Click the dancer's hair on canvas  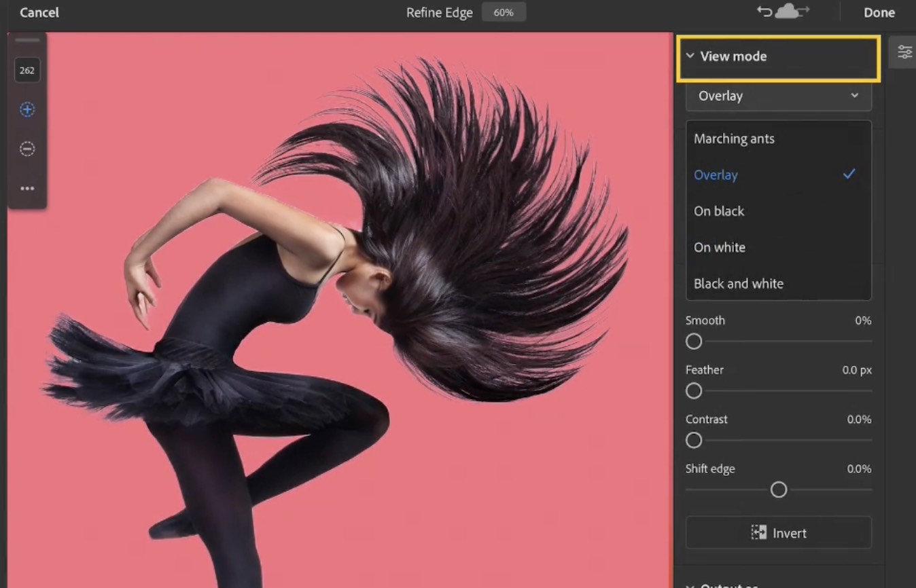(469, 231)
